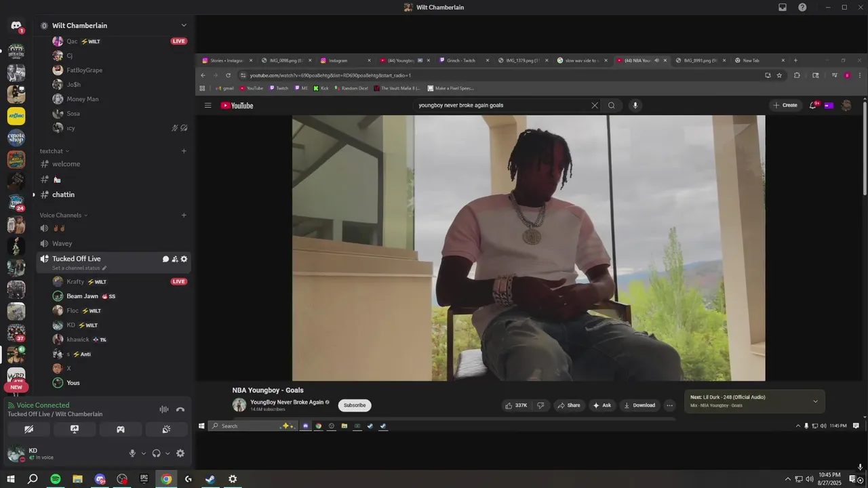
Task: Click the YouTube Create button
Action: pos(785,105)
